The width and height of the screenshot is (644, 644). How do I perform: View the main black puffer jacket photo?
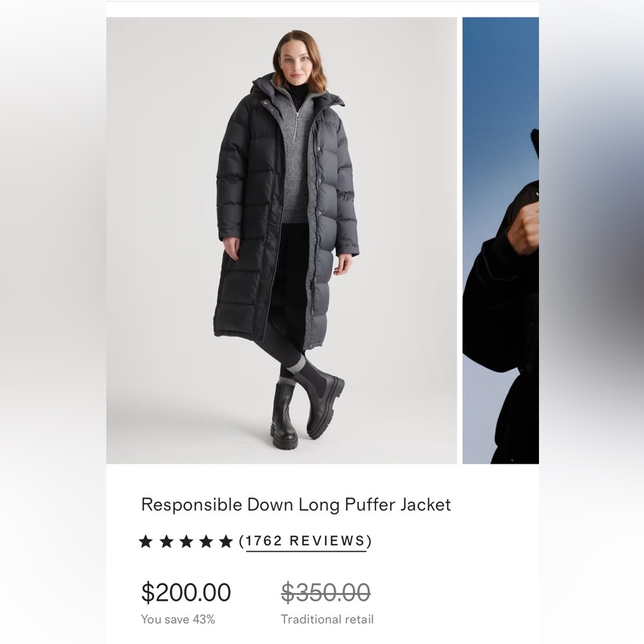click(x=281, y=240)
